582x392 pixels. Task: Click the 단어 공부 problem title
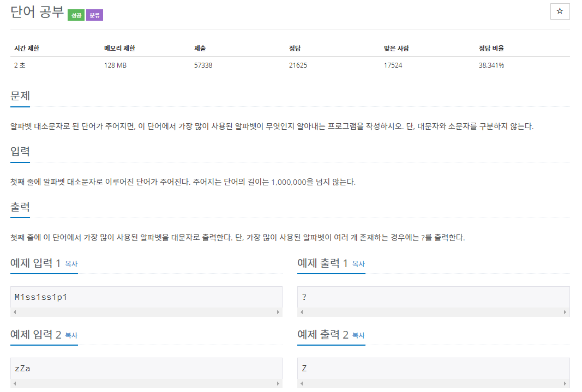(x=37, y=12)
